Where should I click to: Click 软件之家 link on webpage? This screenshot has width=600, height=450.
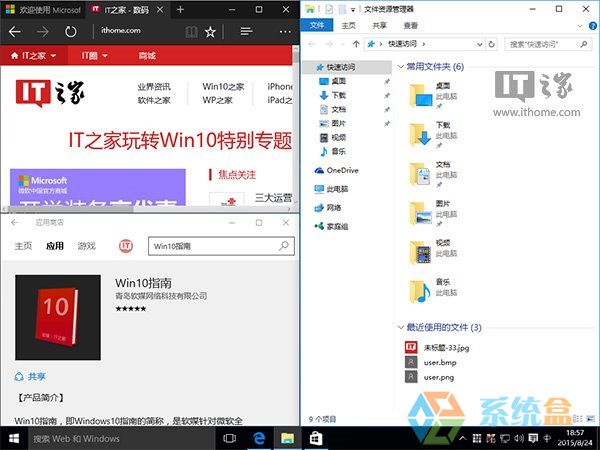click(x=154, y=100)
